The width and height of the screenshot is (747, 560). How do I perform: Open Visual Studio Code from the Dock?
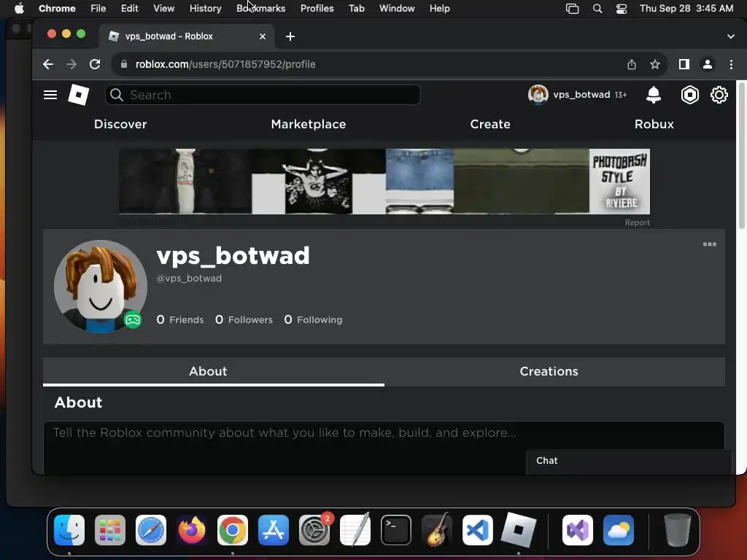(x=478, y=530)
